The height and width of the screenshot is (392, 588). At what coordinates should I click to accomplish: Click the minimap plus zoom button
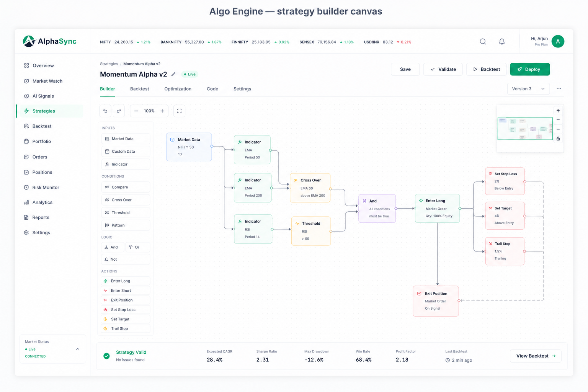tap(558, 111)
